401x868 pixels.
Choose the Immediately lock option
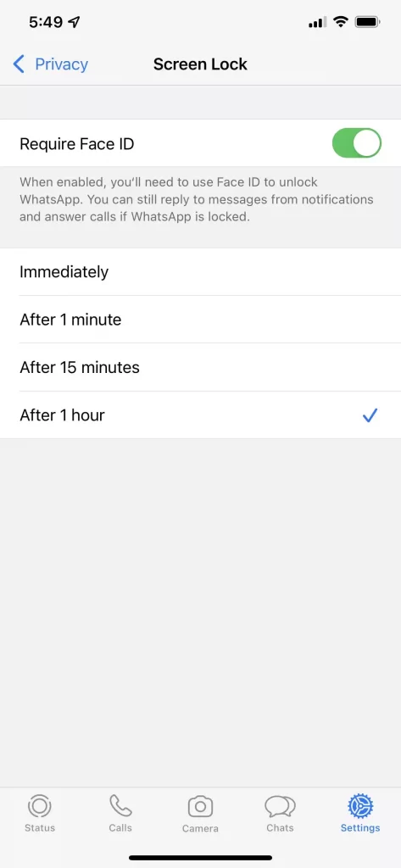(200, 272)
